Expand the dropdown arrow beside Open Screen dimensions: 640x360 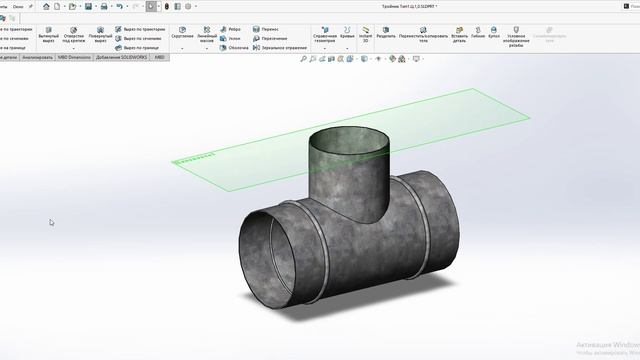coord(80,6)
